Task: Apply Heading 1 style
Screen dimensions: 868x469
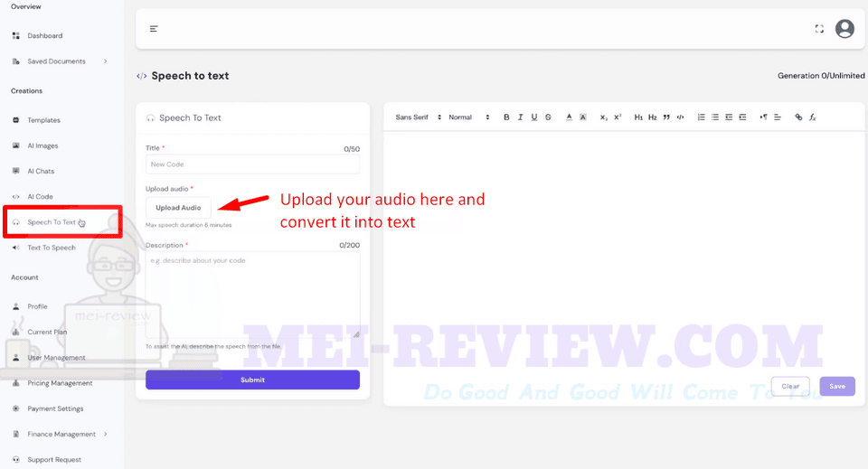Action: [638, 117]
